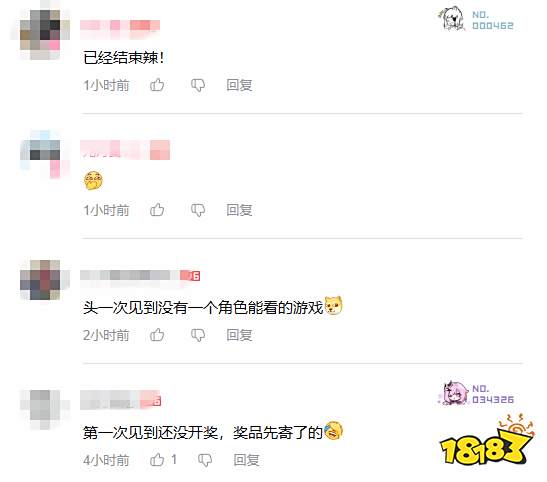Open first commenter's avatar

coord(40,33)
